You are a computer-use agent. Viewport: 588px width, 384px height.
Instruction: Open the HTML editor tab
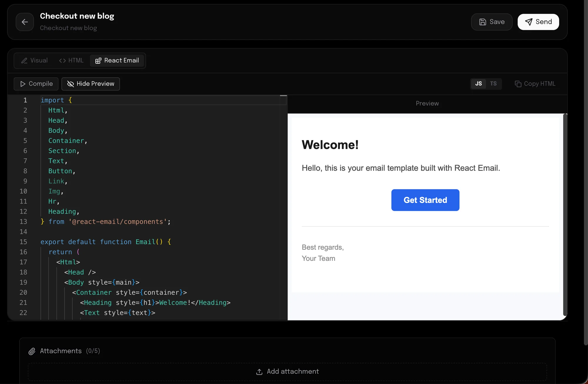pyautogui.click(x=71, y=60)
